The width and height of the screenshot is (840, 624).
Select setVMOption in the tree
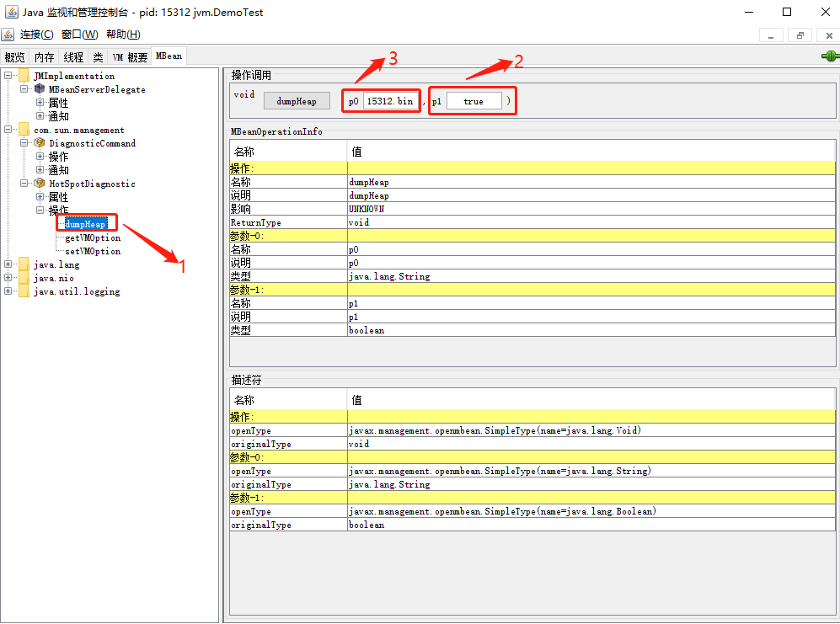pos(93,251)
